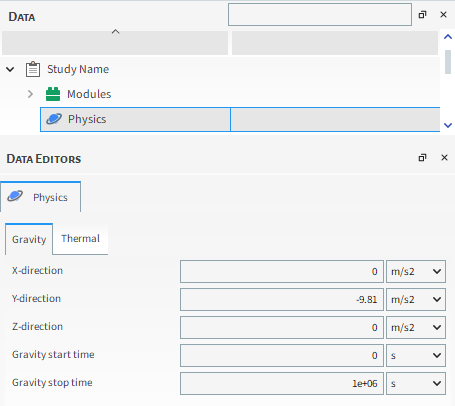Switch to the Thermal tab
The image size is (455, 406).
(x=80, y=239)
